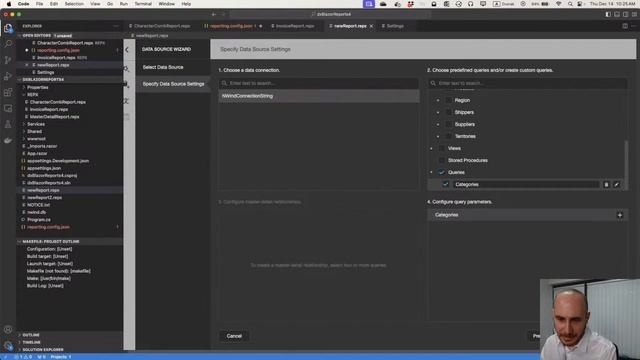Expand the OUTLINE section

click(31, 335)
